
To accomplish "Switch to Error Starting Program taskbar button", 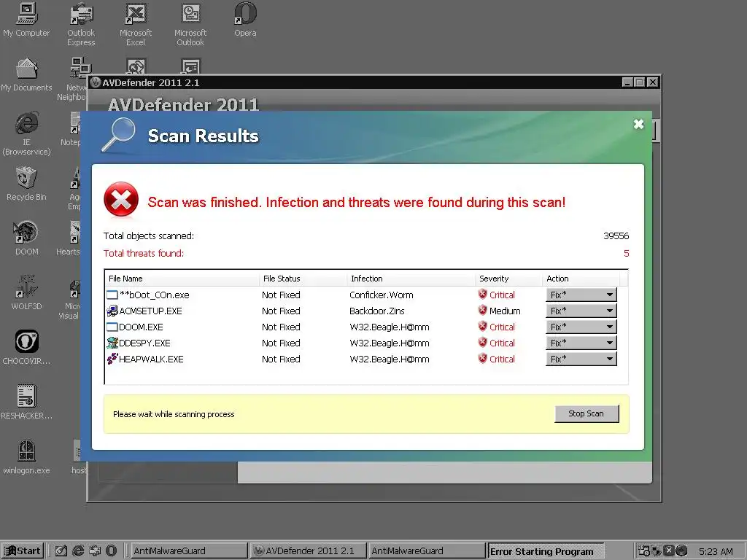I will tap(546, 551).
